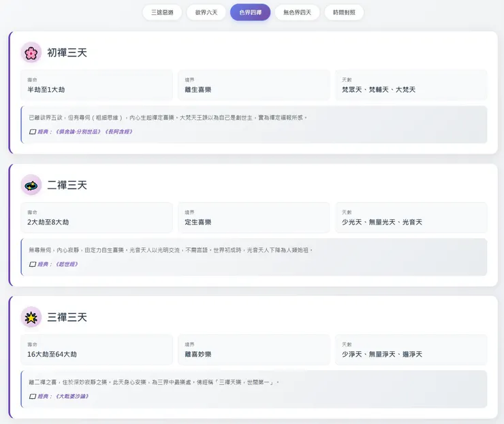Screen dimensions: 504x424
Task: Switch to the 欲界六天 tab
Action: tap(206, 12)
